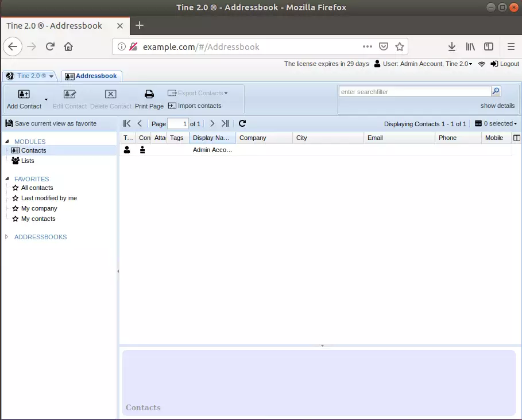
Task: Click the search magnifier icon
Action: (496, 91)
